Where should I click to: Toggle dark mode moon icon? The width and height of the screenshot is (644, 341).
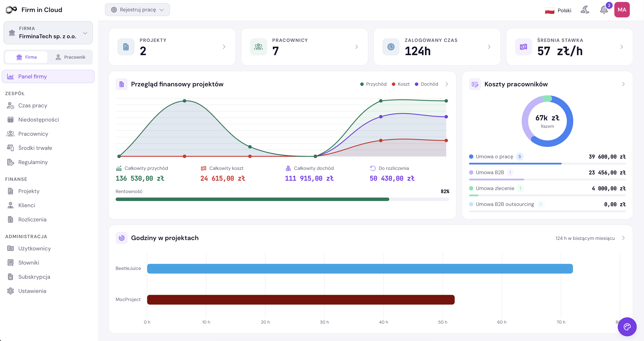(x=585, y=10)
